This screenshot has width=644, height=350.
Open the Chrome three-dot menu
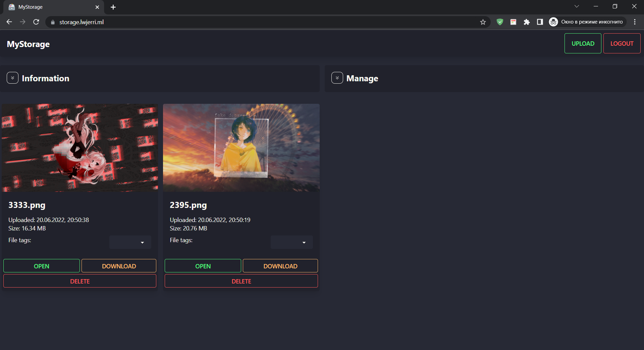(635, 22)
